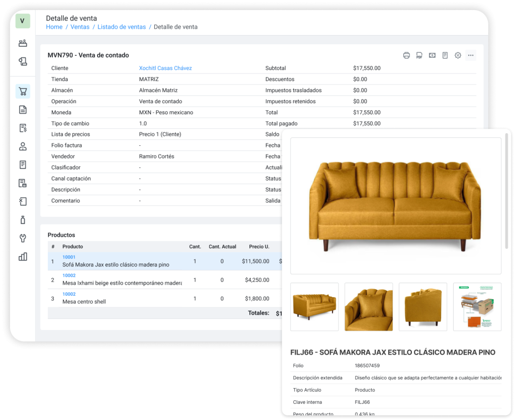
Task: Open Listado de ventas breadcrumb
Action: point(122,27)
